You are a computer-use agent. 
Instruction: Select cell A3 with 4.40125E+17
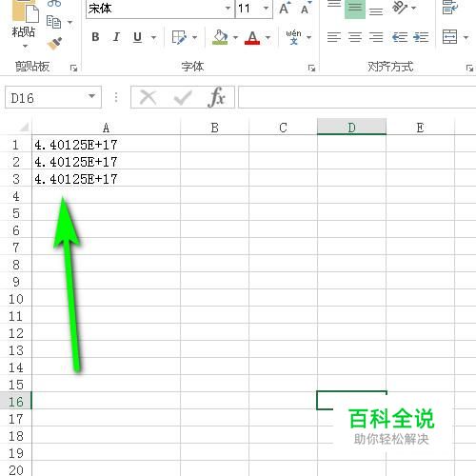pyautogui.click(x=106, y=179)
